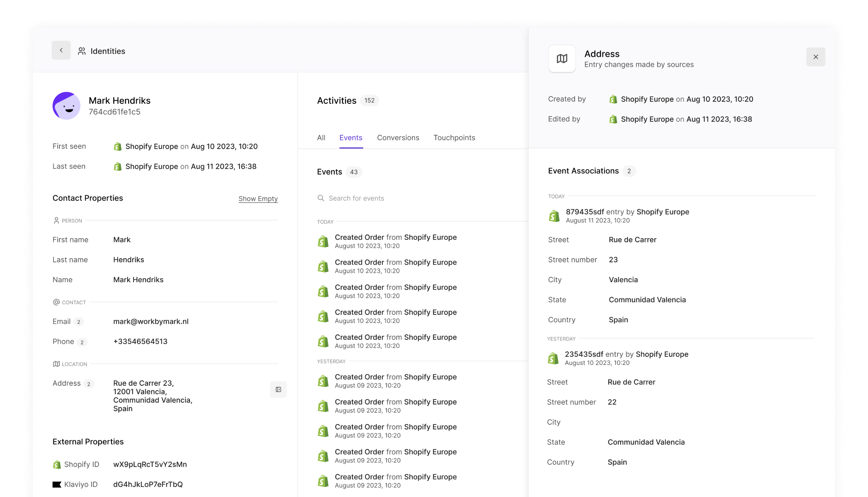Close the Address side panel
The width and height of the screenshot is (868, 497).
click(x=815, y=57)
